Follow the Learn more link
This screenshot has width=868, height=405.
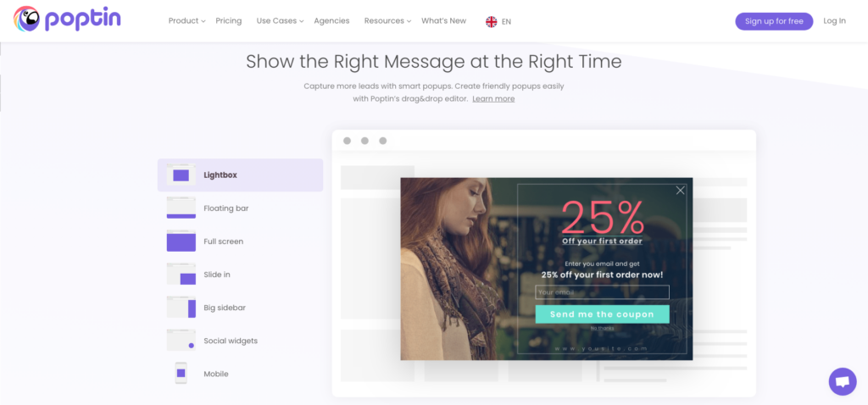click(x=493, y=99)
